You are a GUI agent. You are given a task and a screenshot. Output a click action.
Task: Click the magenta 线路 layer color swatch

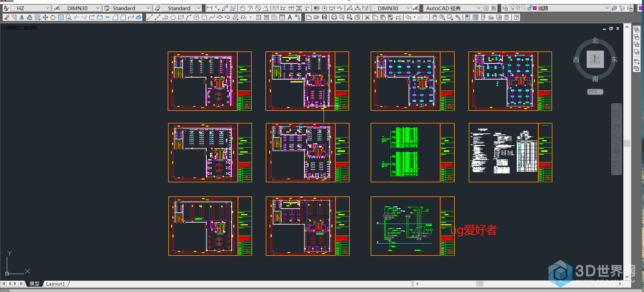(535, 8)
